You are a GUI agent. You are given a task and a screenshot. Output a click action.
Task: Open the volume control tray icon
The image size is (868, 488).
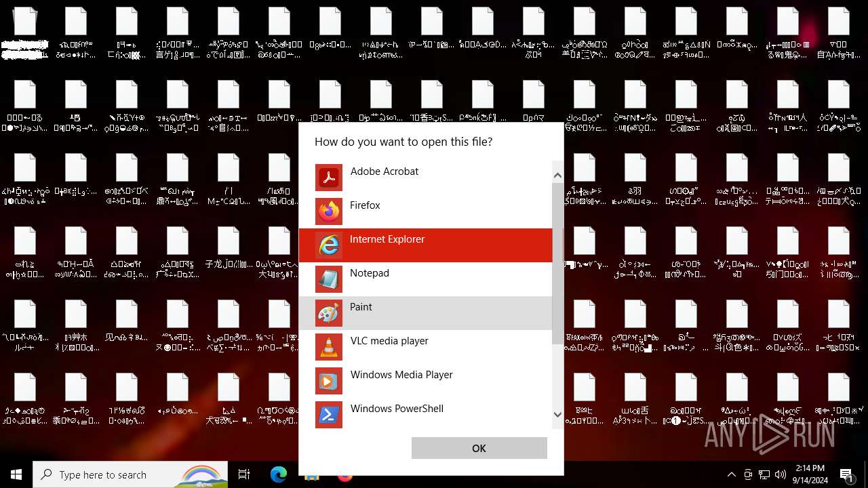coord(781,474)
